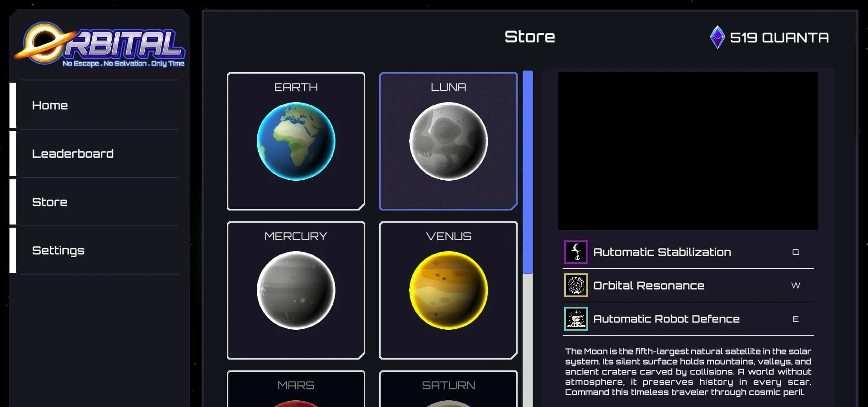Screen dimensions: 868x407
Task: Select the Automatic Stabilization label
Action: (662, 252)
